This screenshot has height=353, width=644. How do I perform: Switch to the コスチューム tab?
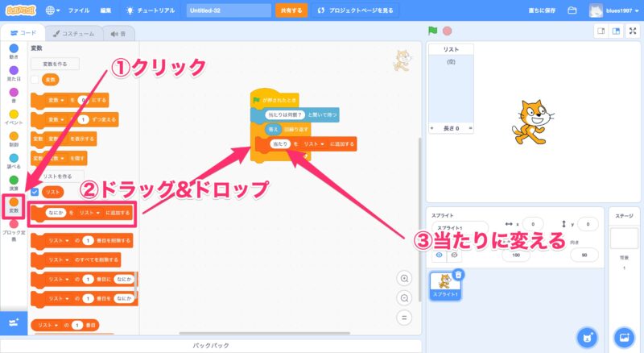(71, 34)
